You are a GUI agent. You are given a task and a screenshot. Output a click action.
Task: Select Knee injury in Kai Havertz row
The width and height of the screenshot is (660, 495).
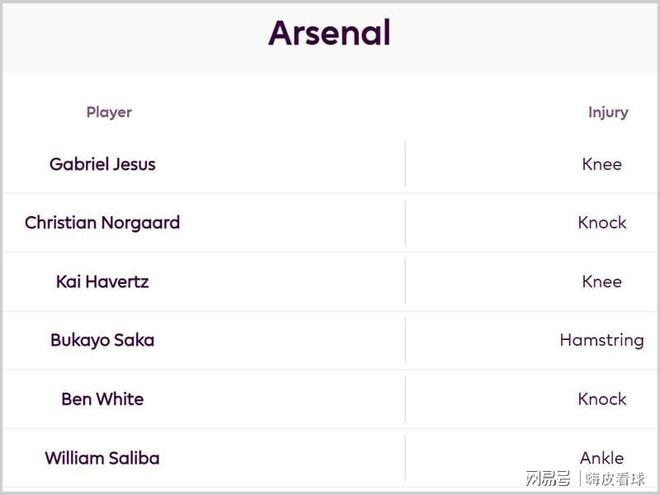pyautogui.click(x=602, y=282)
